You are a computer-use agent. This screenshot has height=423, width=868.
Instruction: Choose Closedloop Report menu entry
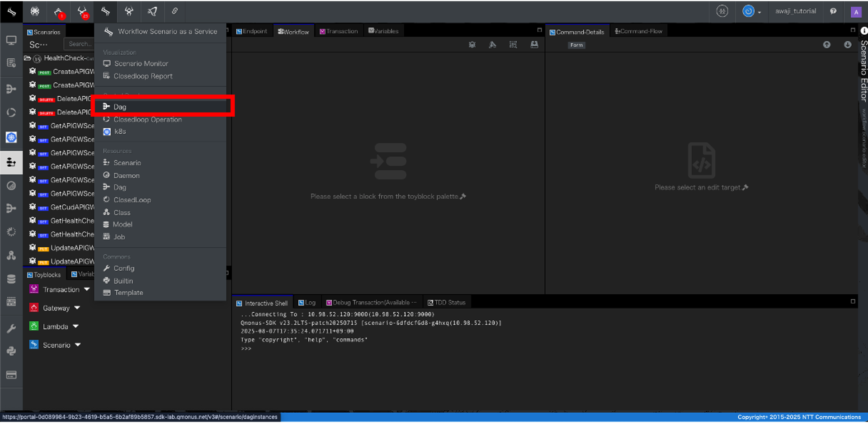point(143,76)
